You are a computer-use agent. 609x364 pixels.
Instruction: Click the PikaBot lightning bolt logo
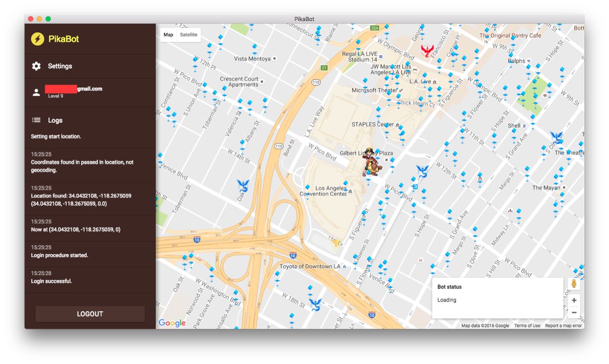pos(38,39)
